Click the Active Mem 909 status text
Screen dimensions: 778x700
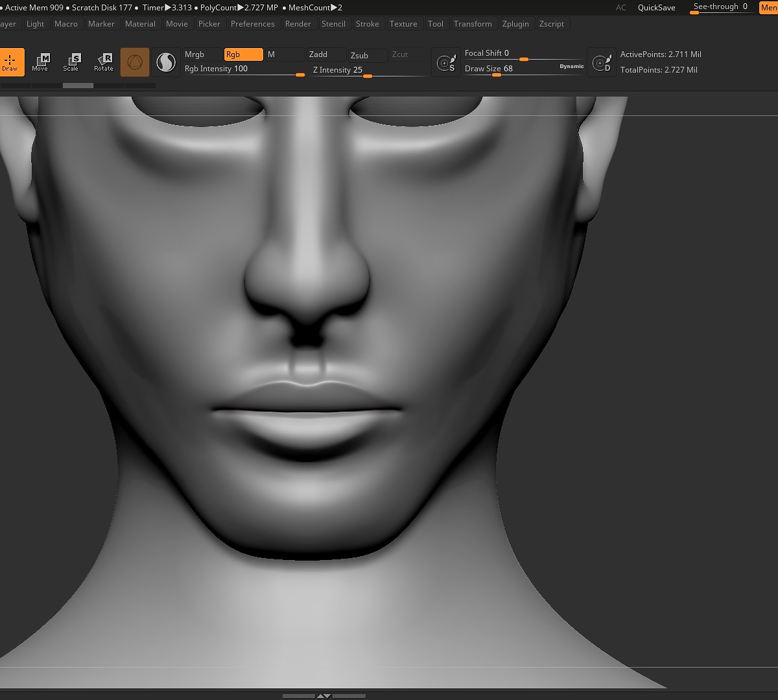[x=34, y=8]
